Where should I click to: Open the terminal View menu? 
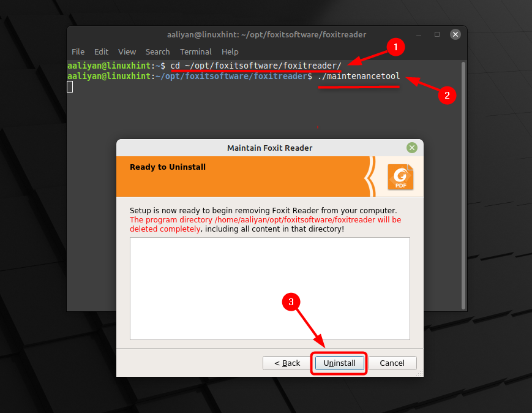point(127,51)
